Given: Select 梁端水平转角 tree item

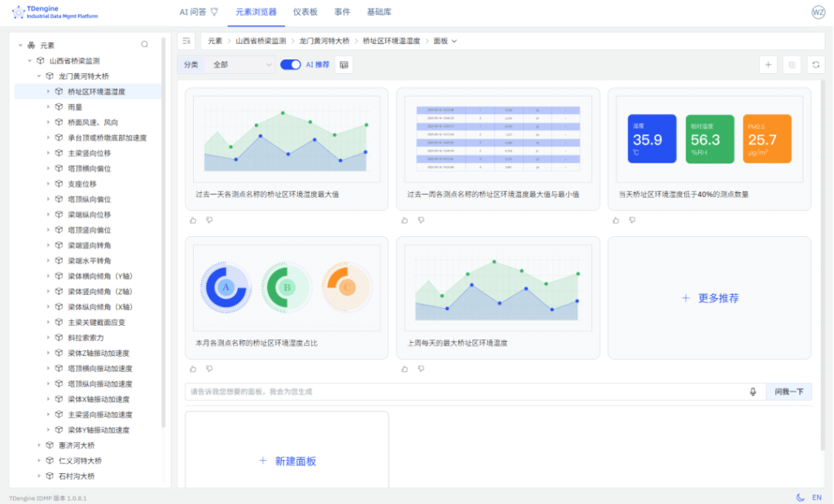Looking at the screenshot, I should (90, 261).
